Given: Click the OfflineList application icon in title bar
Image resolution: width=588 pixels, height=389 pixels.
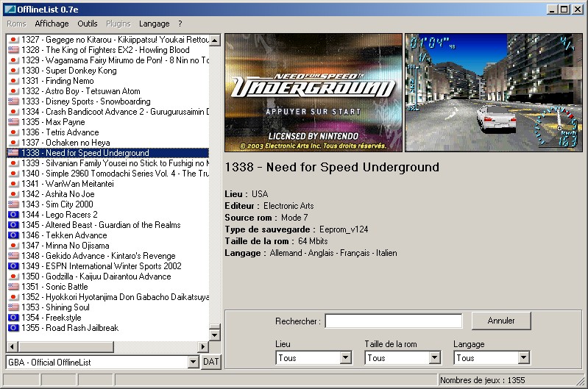Looking at the screenshot, I should [x=10, y=10].
